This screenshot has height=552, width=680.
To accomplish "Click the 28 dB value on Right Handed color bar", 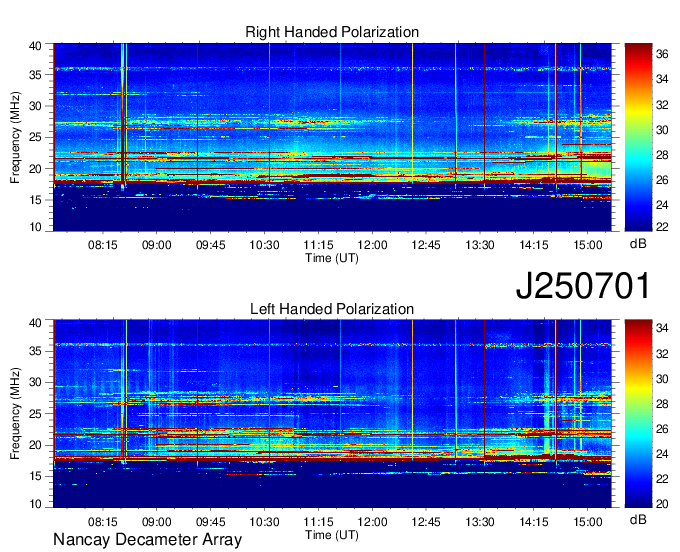I will click(662, 155).
